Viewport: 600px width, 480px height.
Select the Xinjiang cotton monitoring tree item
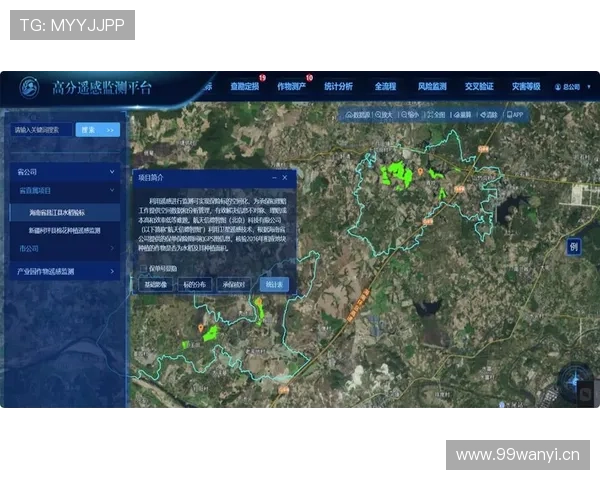tap(65, 230)
